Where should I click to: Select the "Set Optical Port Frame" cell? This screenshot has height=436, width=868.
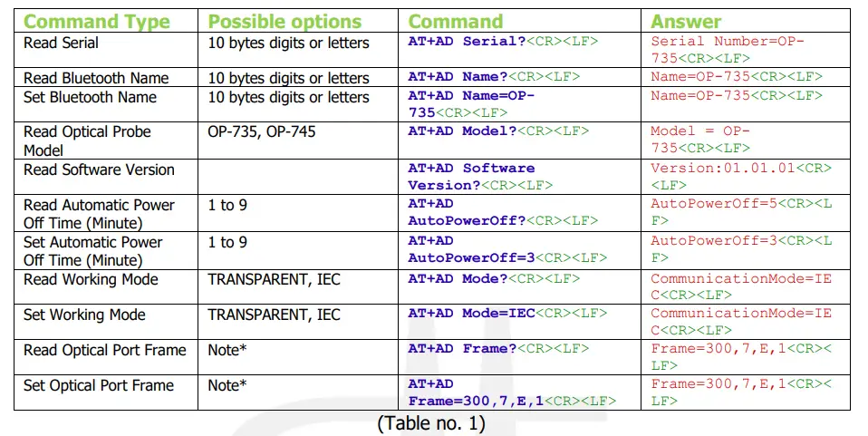click(x=99, y=385)
